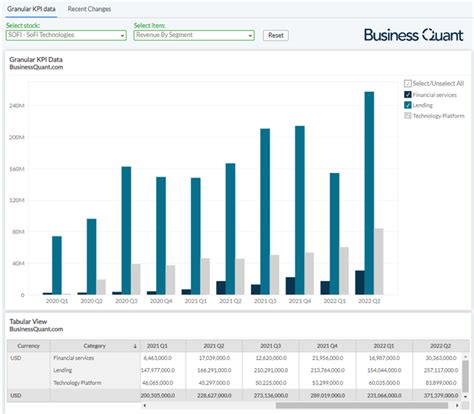Sort by the Category column arrow
The image size is (474, 414).
[135, 346]
